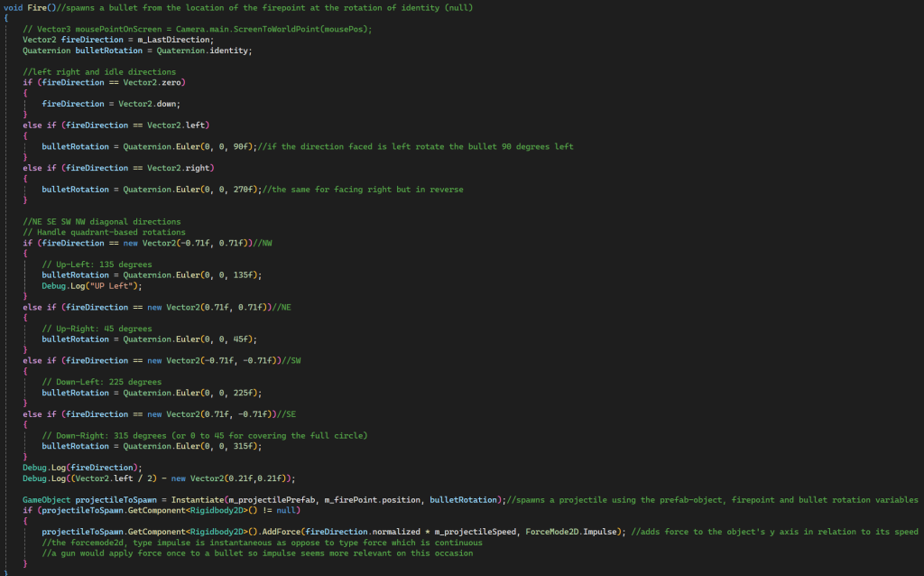Viewport: 924px width, 576px height.
Task: Click Vector2.zero in the first if condition
Action: pos(152,82)
